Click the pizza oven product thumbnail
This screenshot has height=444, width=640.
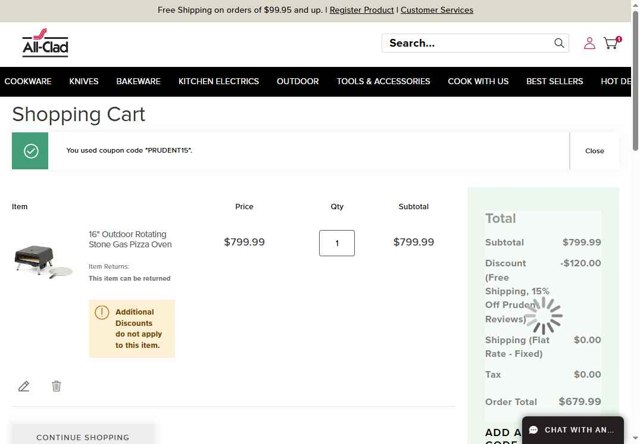[43, 262]
